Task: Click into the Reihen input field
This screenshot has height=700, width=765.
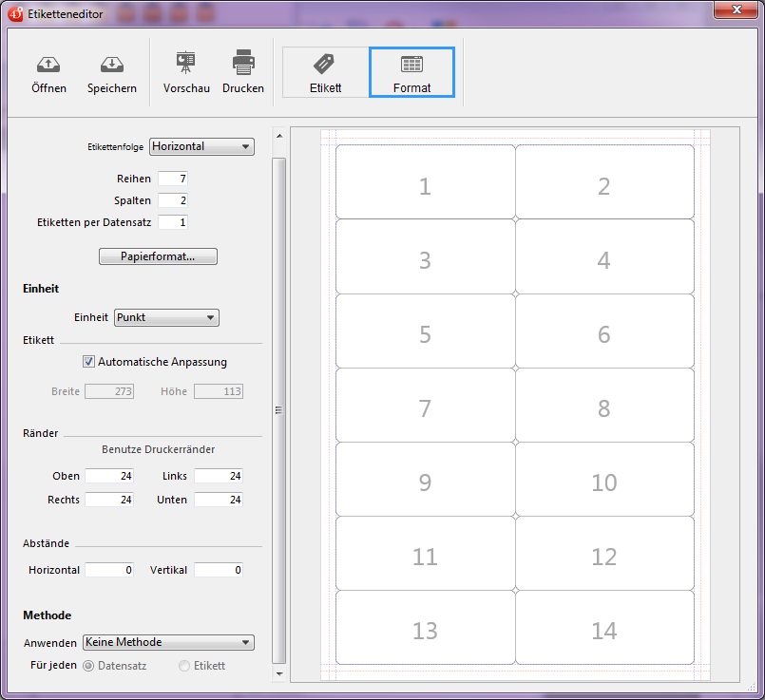Action: [173, 179]
